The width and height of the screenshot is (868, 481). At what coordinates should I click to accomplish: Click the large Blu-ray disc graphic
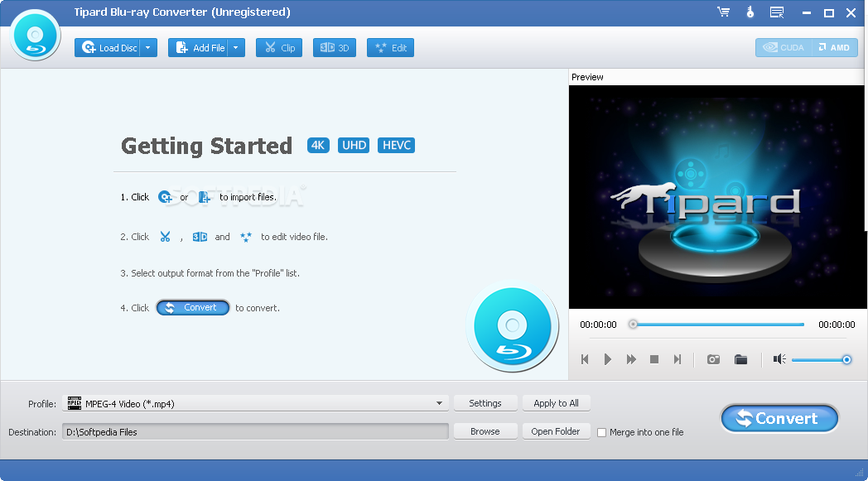[513, 326]
